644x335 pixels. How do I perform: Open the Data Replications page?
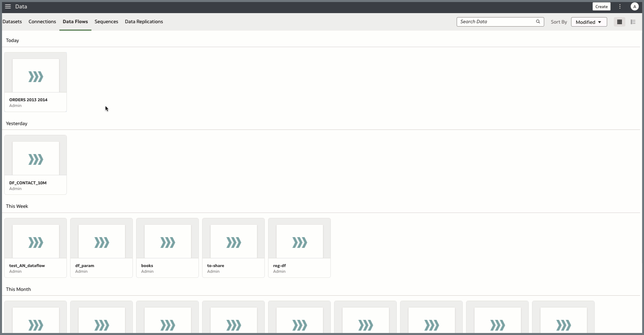pos(144,22)
